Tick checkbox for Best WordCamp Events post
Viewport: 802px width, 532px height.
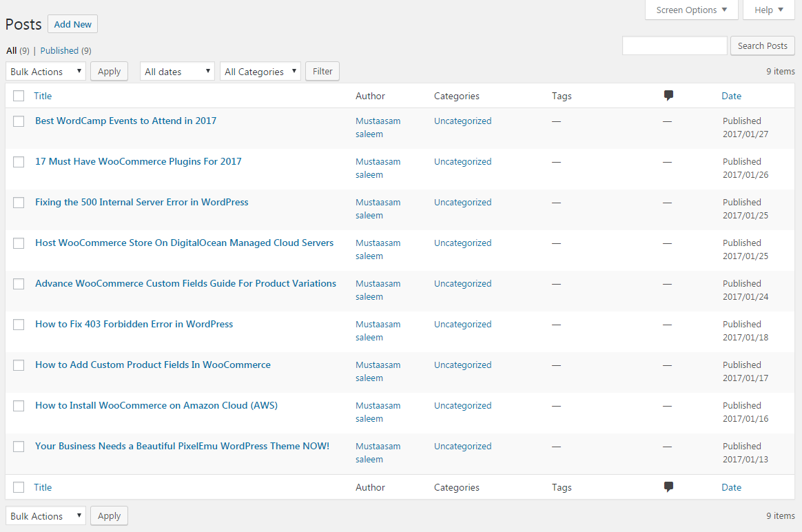[19, 121]
